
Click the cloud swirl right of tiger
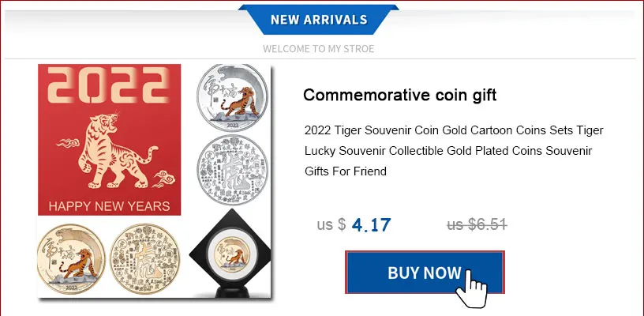point(164,179)
